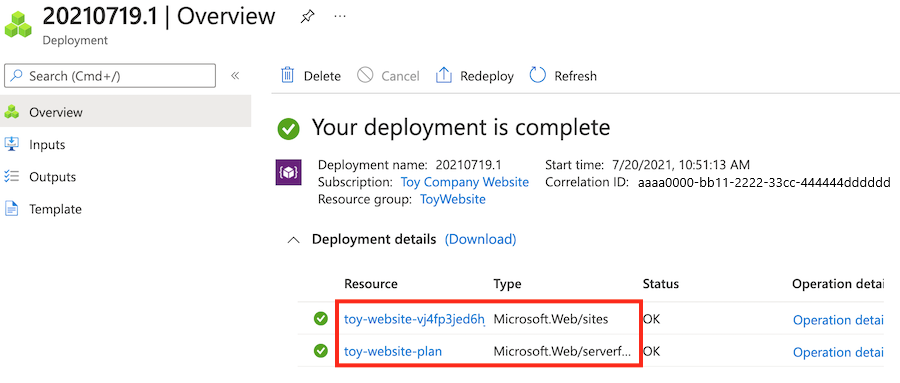Open the toy-website-plan resource link

click(x=393, y=351)
